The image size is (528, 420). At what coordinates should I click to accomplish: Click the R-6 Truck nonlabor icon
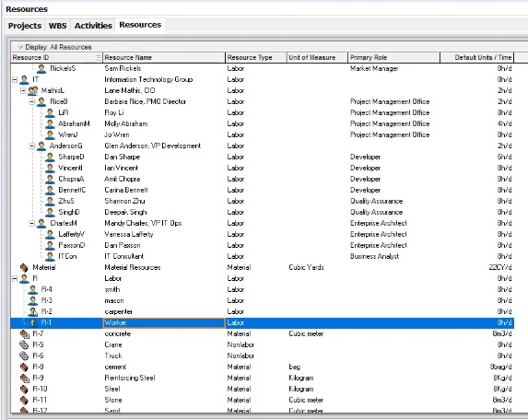(24, 356)
